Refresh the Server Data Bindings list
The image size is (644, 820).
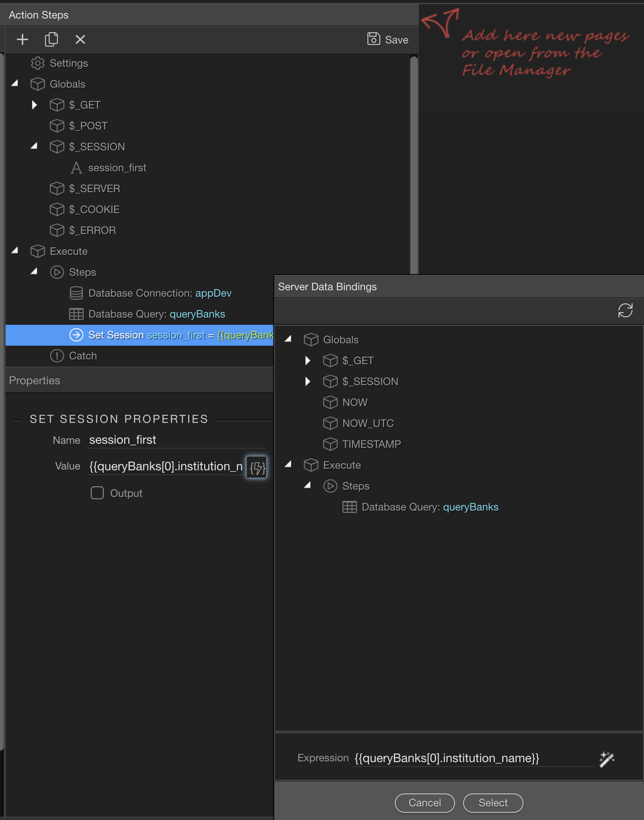626,310
